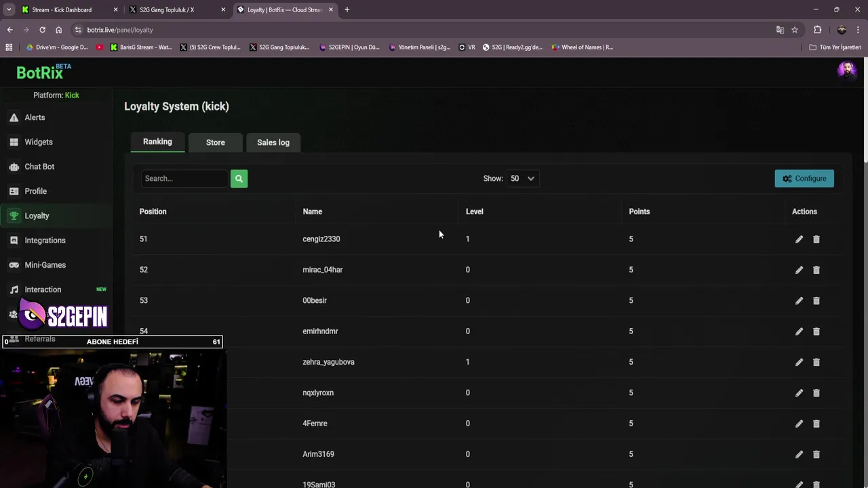The image size is (868, 488).
Task: Edit the 00besir entry pencil icon
Action: coord(799,301)
